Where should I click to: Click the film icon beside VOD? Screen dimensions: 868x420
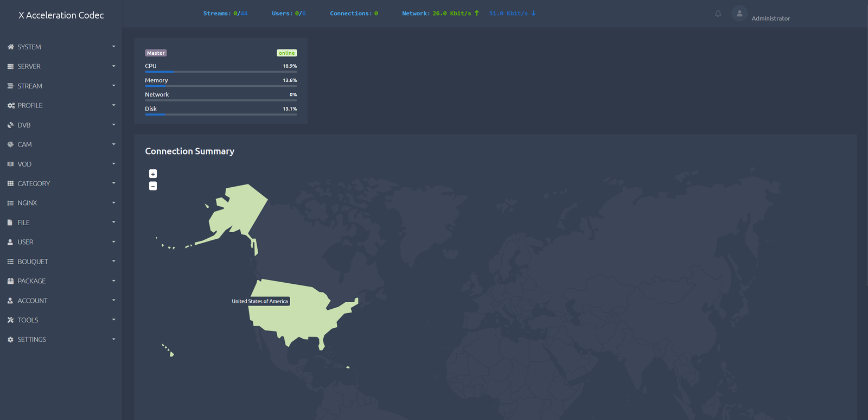(10, 164)
